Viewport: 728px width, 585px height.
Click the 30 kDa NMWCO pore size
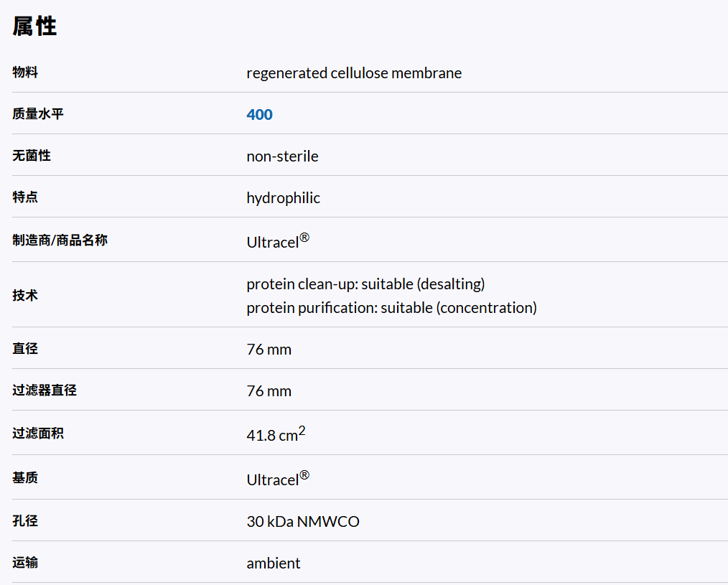(x=302, y=522)
